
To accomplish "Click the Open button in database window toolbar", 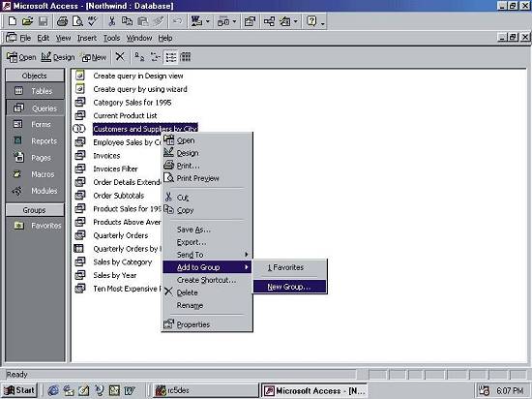I will (21, 57).
